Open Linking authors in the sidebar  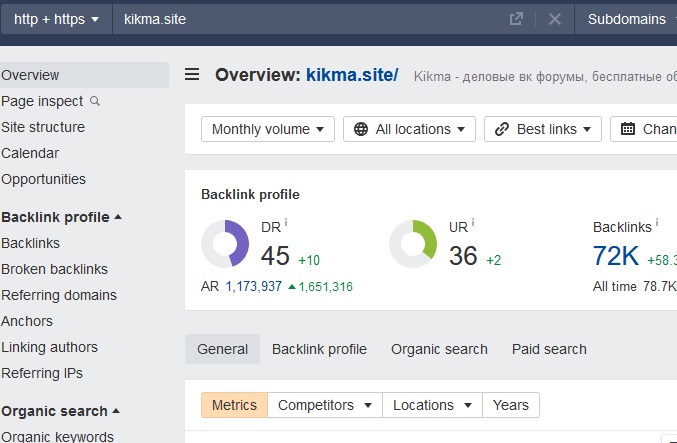point(49,347)
